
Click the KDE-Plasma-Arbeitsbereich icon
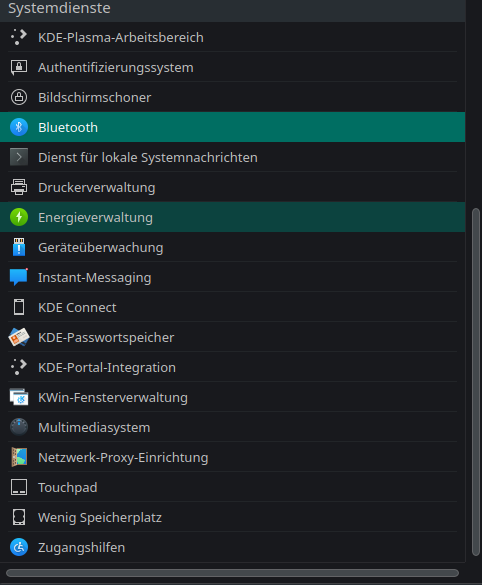point(19,37)
